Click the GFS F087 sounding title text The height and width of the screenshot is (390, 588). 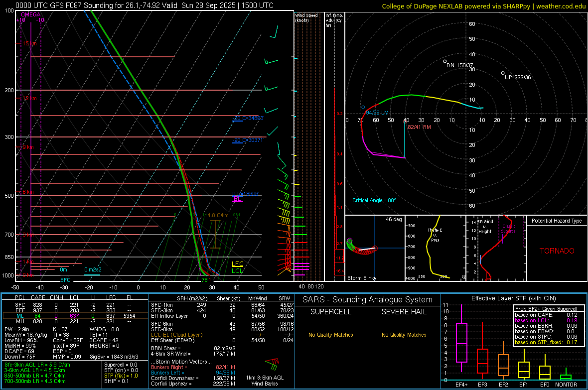click(145, 5)
